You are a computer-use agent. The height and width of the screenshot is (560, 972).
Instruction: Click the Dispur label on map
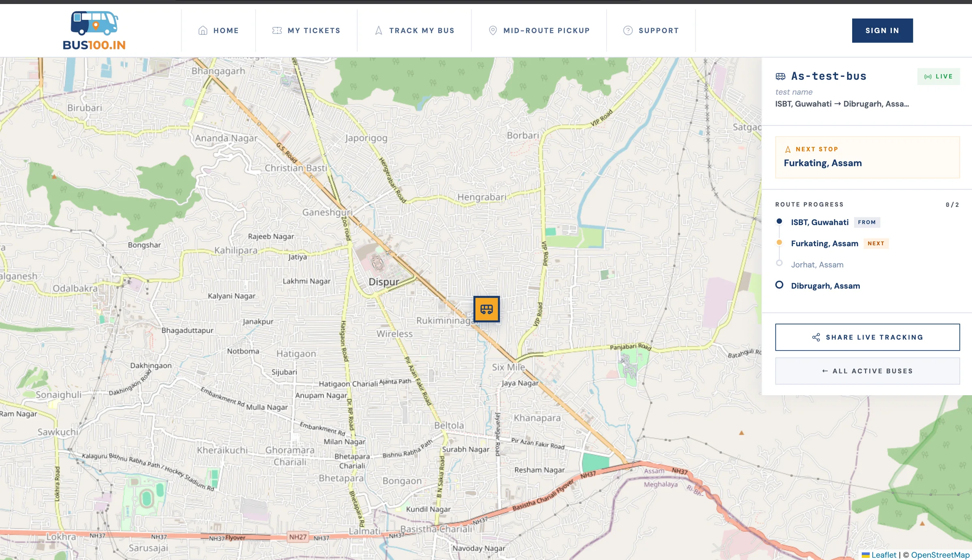tap(384, 282)
